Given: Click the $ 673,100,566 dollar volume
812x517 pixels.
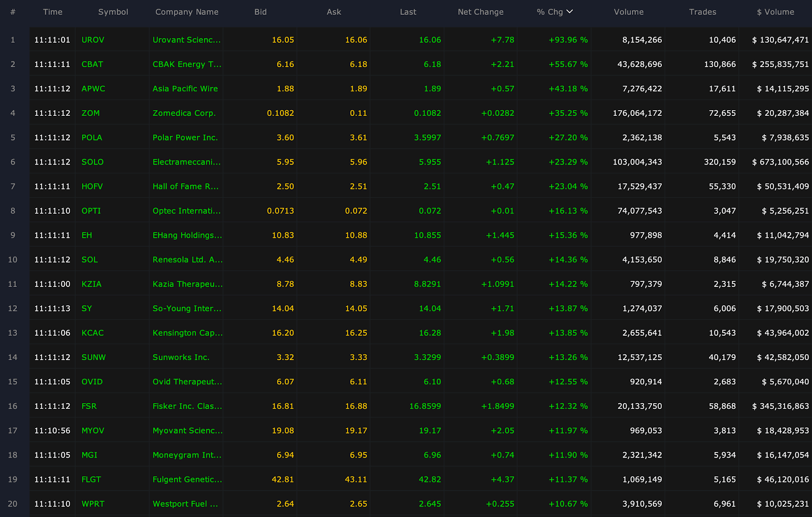Looking at the screenshot, I should point(781,161).
